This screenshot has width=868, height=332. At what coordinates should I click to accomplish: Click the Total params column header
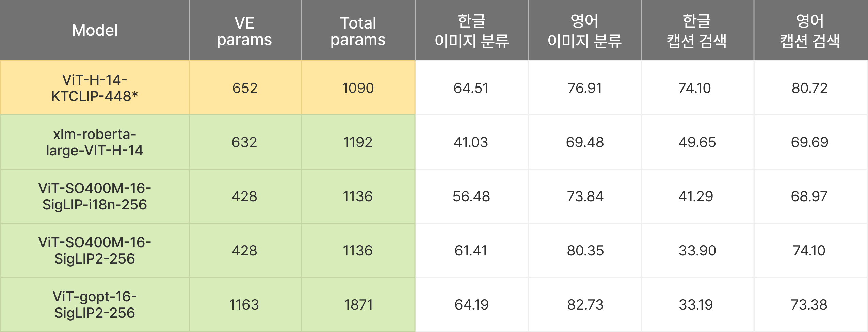358,30
